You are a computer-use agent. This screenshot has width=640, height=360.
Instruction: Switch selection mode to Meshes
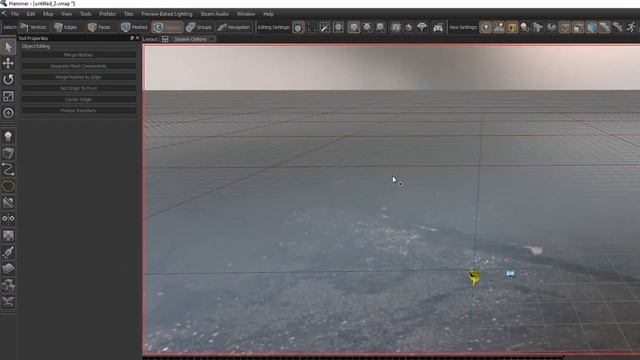(134, 27)
